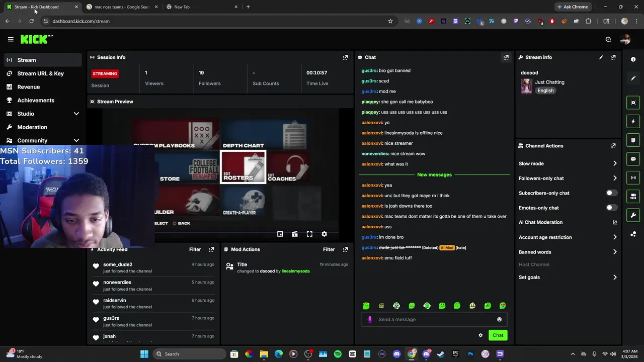Insert the first green emote above chat box
Image resolution: width=644 pixels, height=362 pixels.
pos(366,306)
